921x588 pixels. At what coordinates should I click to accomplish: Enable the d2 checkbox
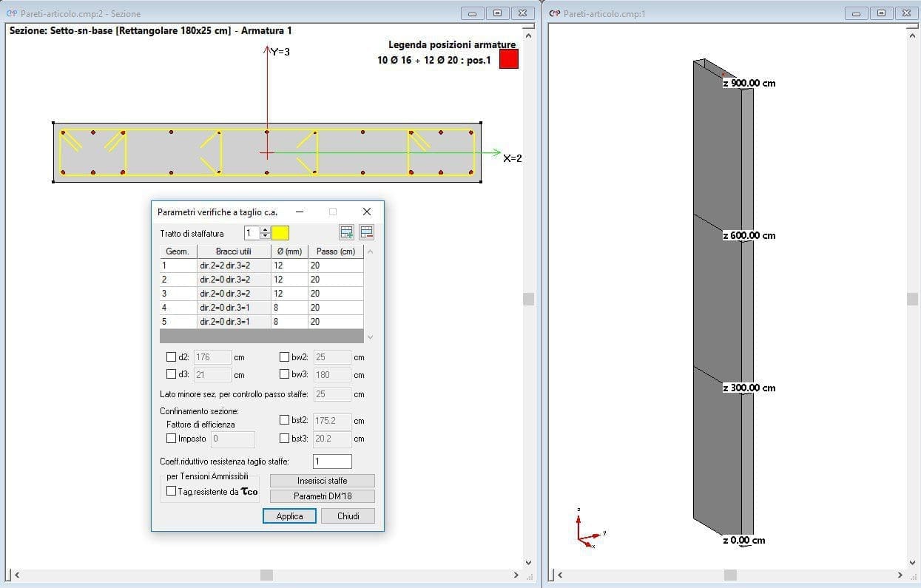click(172, 357)
